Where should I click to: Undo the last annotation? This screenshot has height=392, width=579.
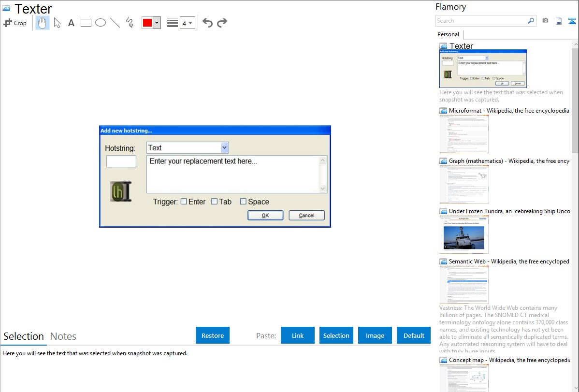pyautogui.click(x=207, y=23)
